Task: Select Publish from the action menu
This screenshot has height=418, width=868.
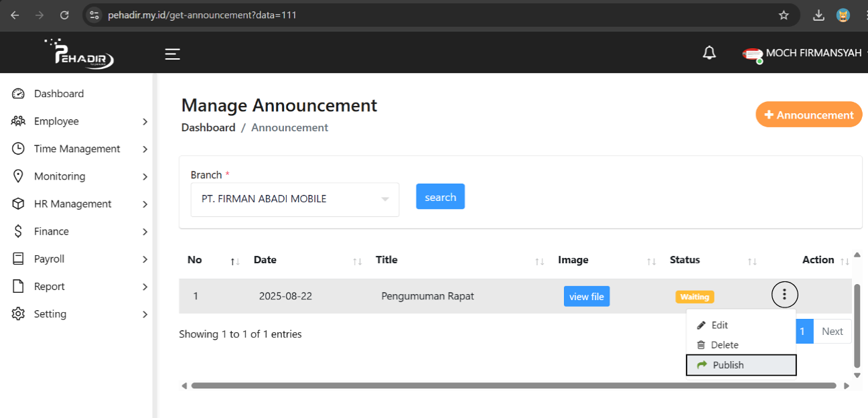Action: point(727,365)
